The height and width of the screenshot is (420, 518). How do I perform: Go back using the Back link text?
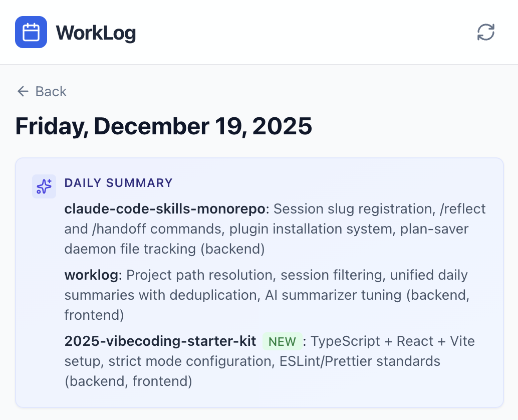click(51, 91)
